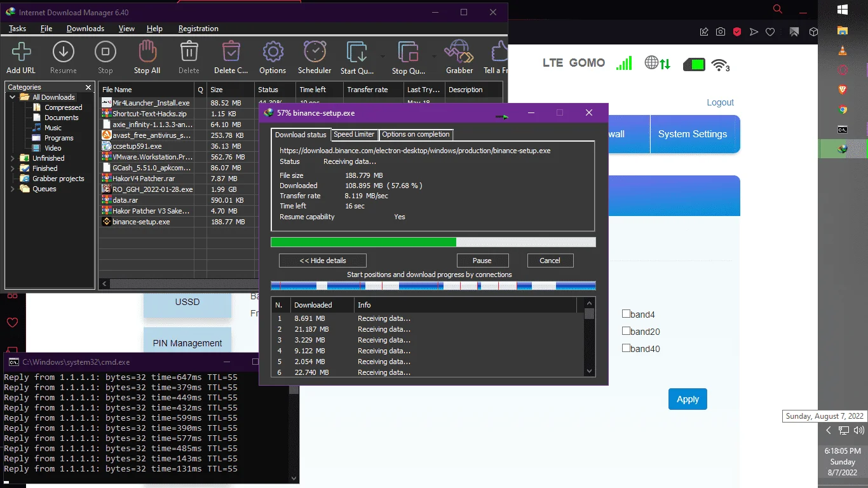Click the WiFi signal icon on router page
Screen dimensions: 868x488
(x=720, y=64)
